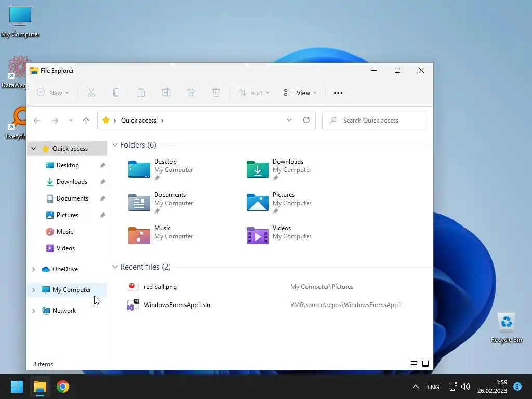Click ENG language indicator in tray

pos(433,387)
